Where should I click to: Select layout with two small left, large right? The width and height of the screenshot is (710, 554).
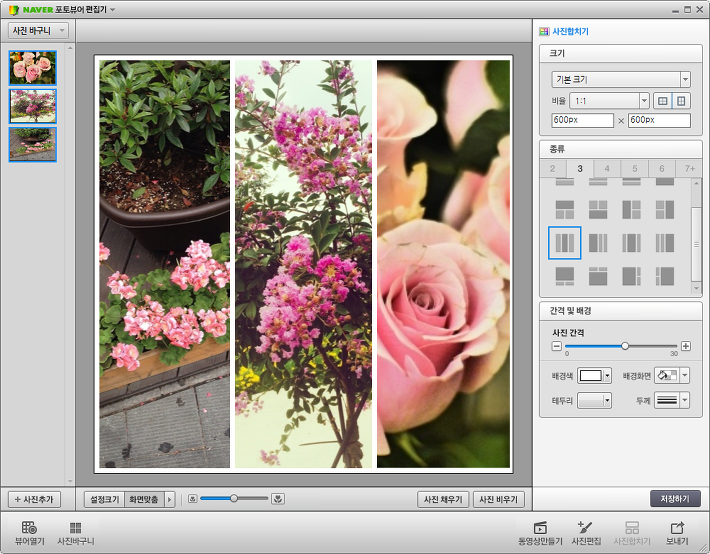click(665, 276)
